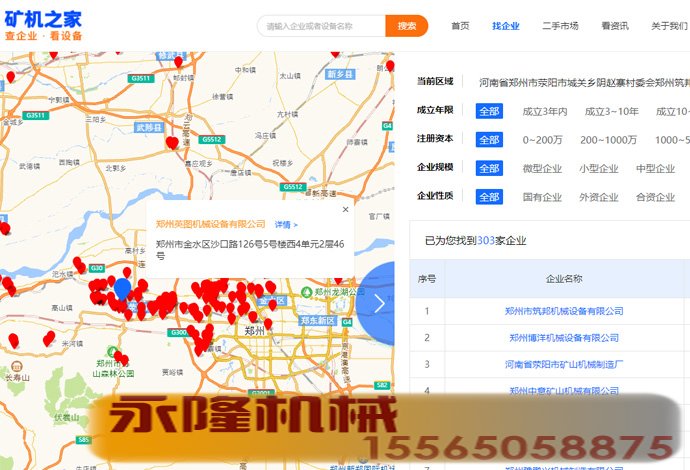
Task: Click the orange 搜索 button
Action: 407,26
